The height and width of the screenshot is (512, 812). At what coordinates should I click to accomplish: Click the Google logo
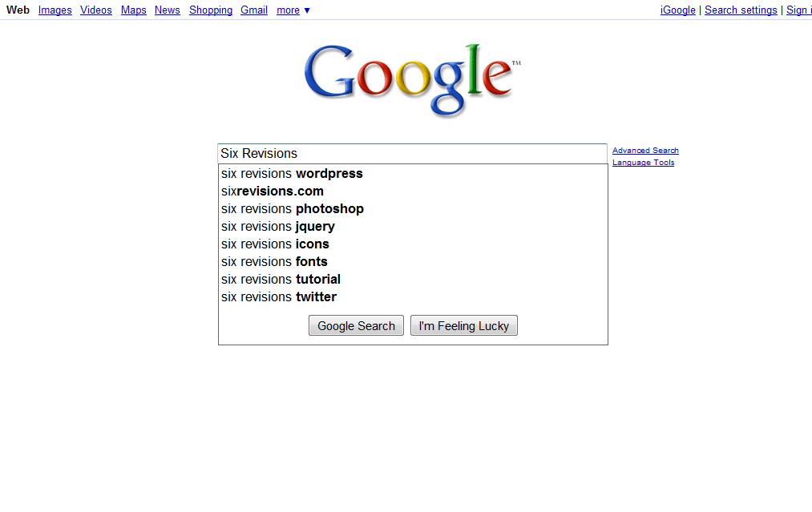pyautogui.click(x=412, y=80)
